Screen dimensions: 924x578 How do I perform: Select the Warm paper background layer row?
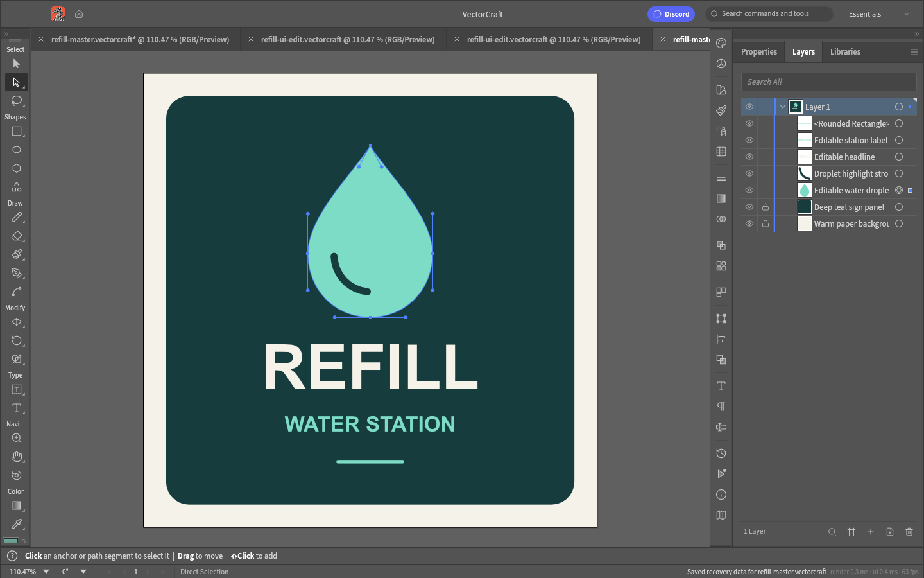coord(829,223)
